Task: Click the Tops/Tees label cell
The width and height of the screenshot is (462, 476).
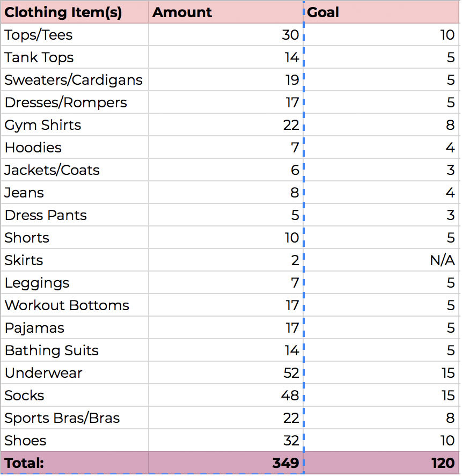Action: click(x=74, y=35)
